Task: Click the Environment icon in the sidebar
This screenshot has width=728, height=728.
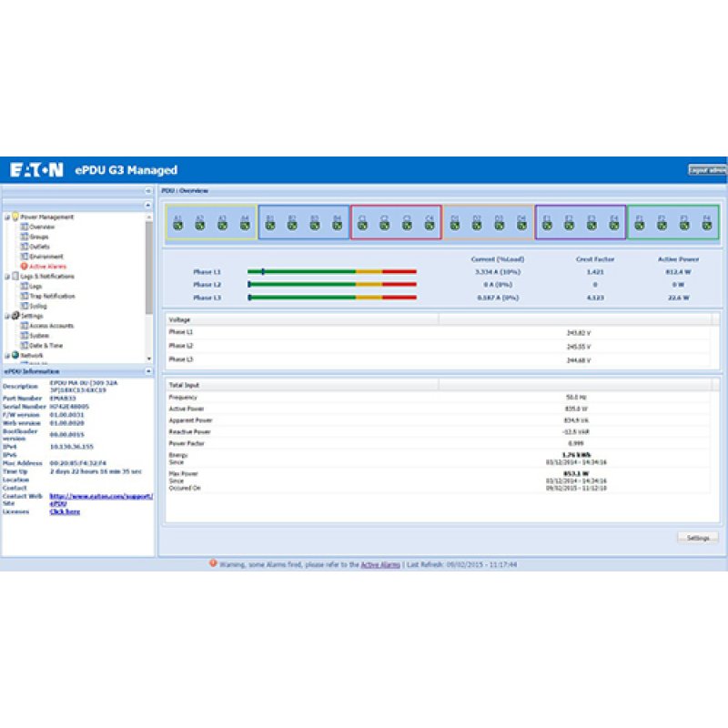Action: pyautogui.click(x=25, y=257)
